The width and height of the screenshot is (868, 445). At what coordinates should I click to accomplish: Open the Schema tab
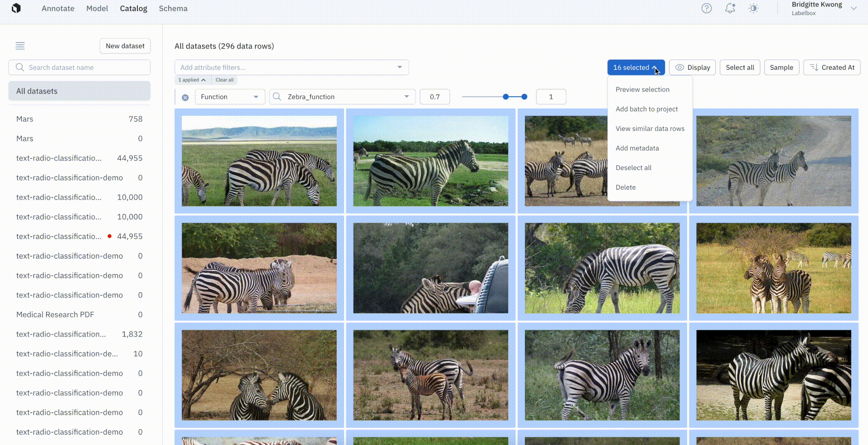pos(173,8)
